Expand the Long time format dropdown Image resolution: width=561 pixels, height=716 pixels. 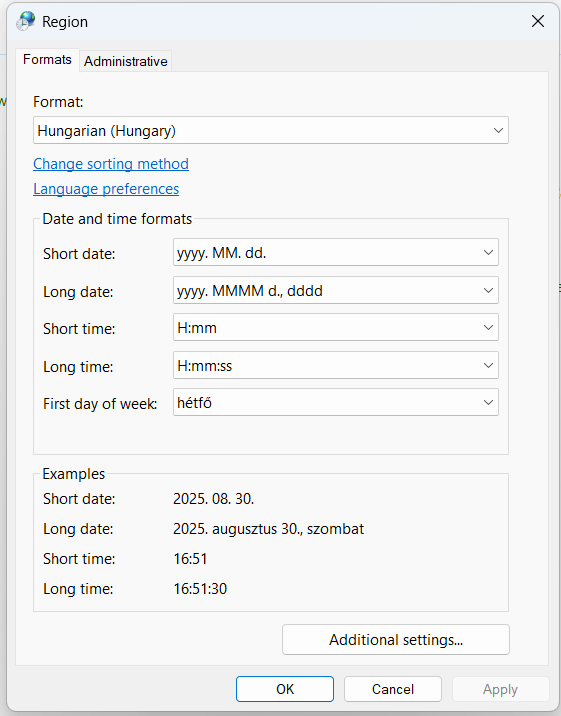(x=336, y=365)
